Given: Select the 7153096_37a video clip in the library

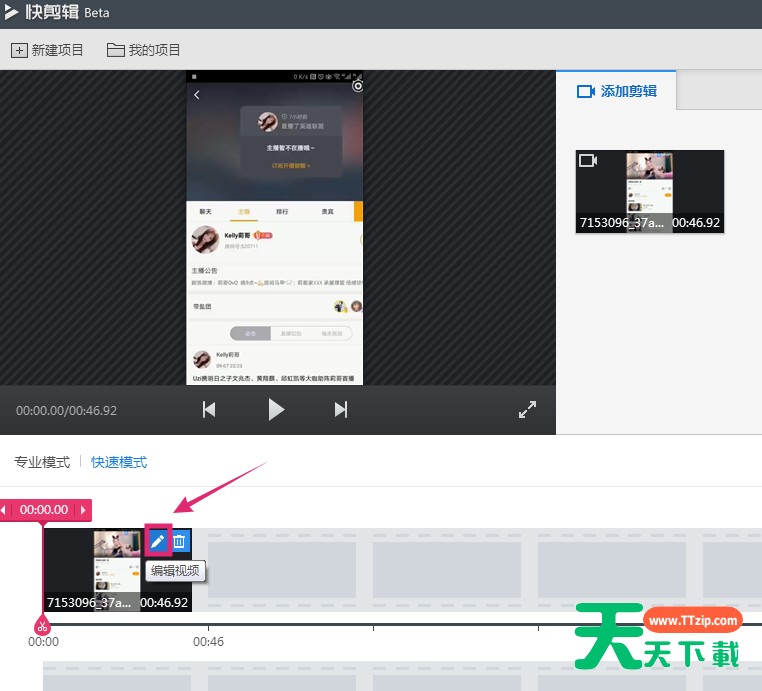Looking at the screenshot, I should point(650,191).
